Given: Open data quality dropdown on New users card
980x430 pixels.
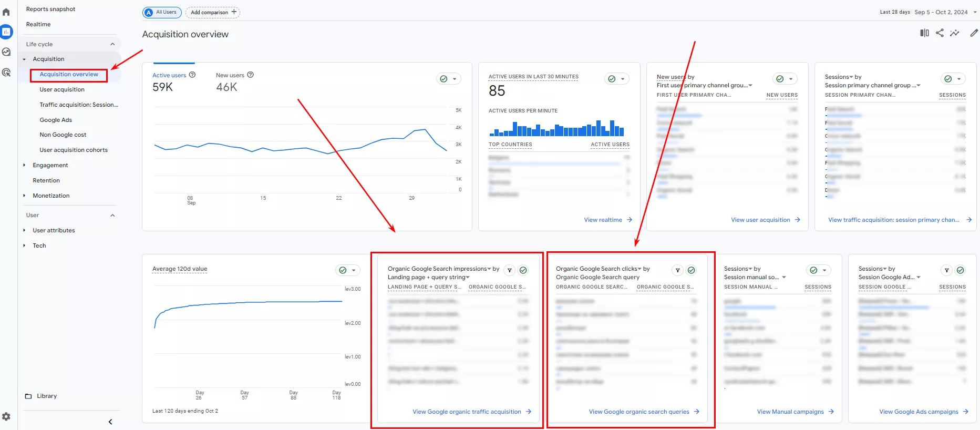Looking at the screenshot, I should click(x=785, y=79).
